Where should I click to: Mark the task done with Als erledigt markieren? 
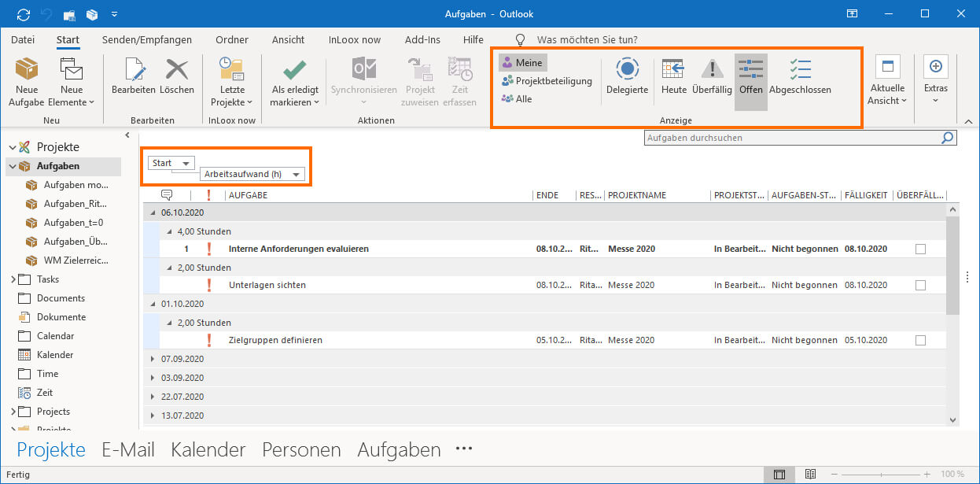(x=295, y=82)
